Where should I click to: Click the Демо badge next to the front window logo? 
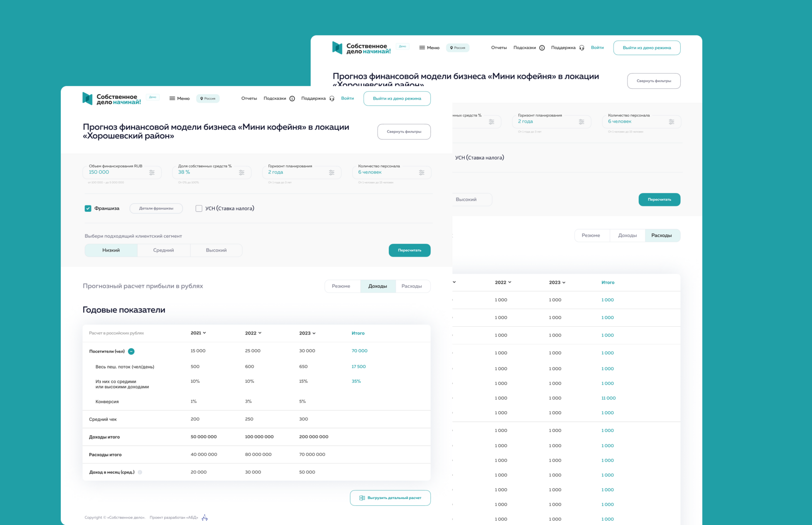pos(153,97)
